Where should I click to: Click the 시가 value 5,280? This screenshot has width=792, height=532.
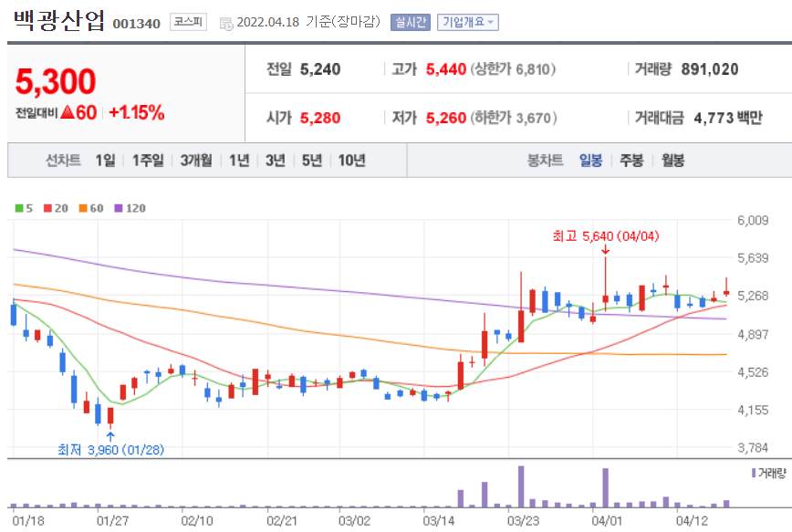[320, 119]
